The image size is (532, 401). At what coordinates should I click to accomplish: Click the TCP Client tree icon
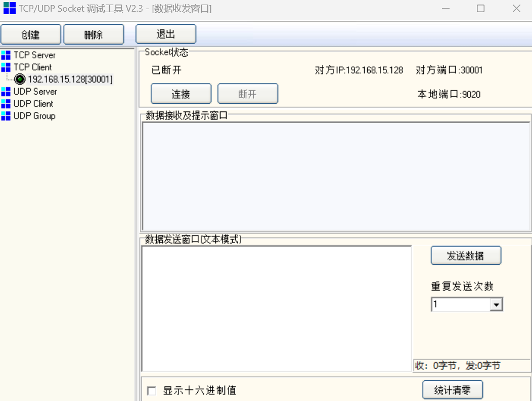[x=6, y=67]
